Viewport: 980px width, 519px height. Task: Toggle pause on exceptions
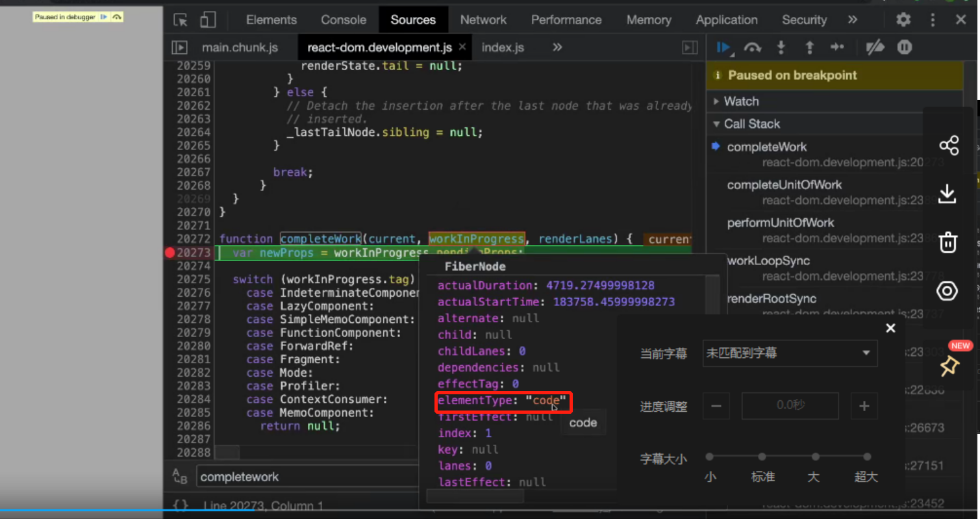(x=905, y=47)
